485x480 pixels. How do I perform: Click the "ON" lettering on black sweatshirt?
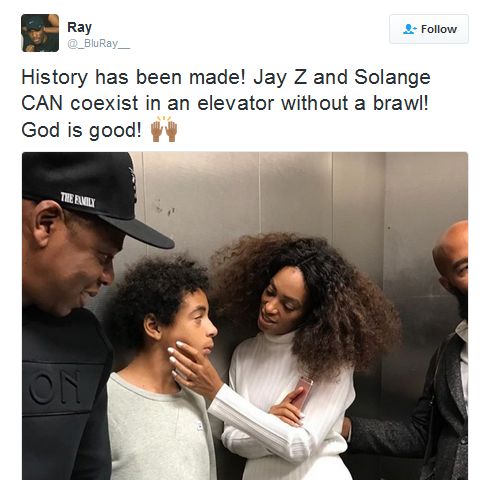[x=55, y=386]
